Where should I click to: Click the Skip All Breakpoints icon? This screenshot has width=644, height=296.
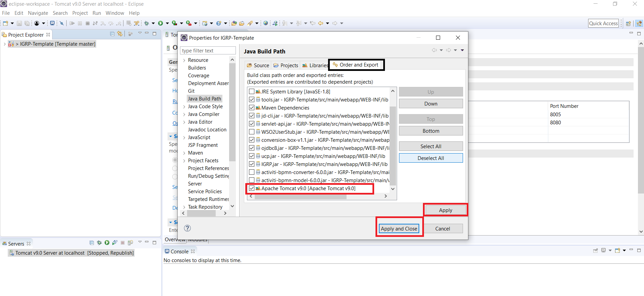(62, 23)
